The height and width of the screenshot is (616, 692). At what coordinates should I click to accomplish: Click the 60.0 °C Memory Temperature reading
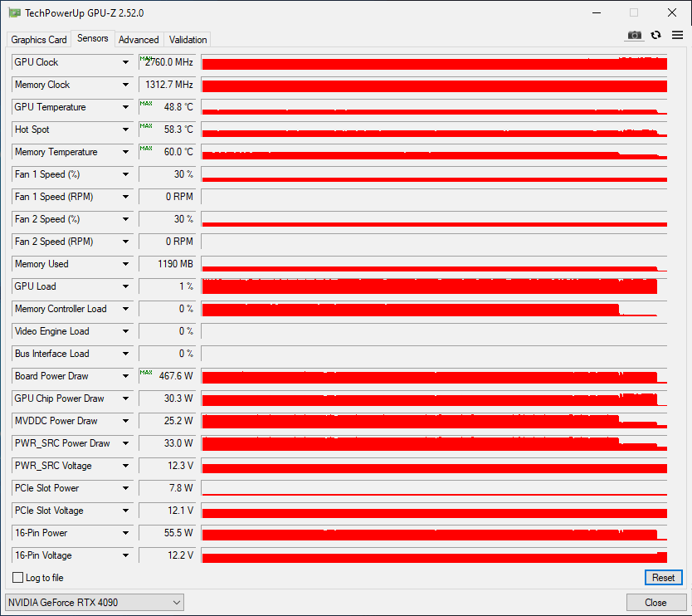(x=168, y=152)
